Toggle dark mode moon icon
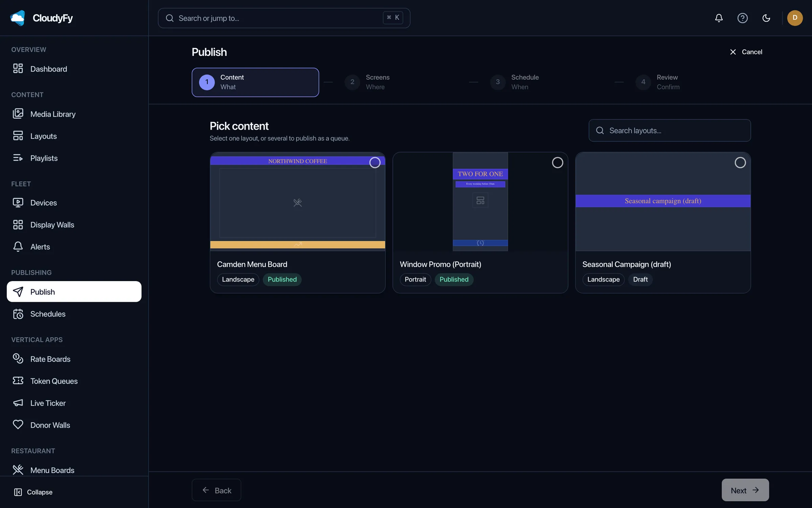This screenshot has height=508, width=812. point(766,18)
